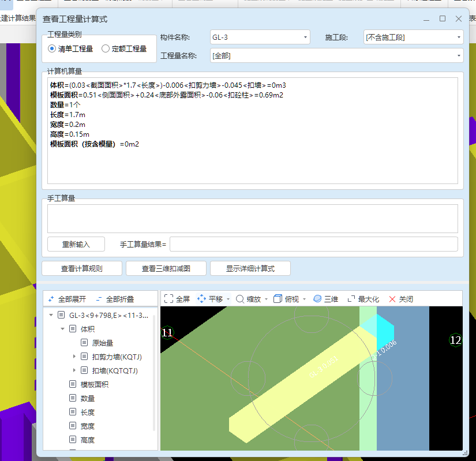Switch to 三维 3D view icon
The height and width of the screenshot is (461, 476).
pos(317,299)
